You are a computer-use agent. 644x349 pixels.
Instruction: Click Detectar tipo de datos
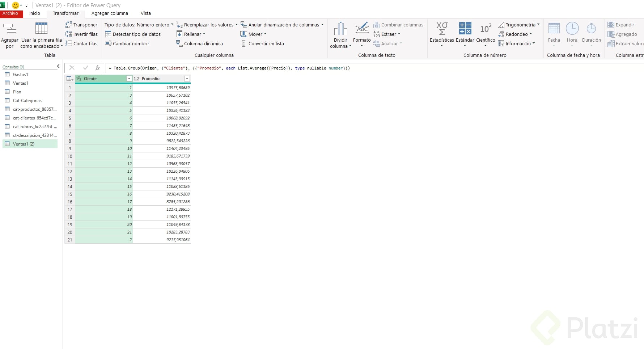pos(133,34)
